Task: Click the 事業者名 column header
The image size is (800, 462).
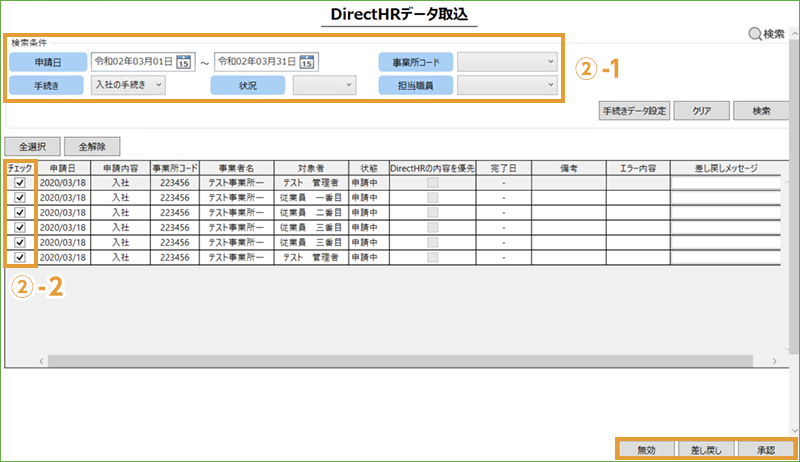Action: (x=236, y=168)
